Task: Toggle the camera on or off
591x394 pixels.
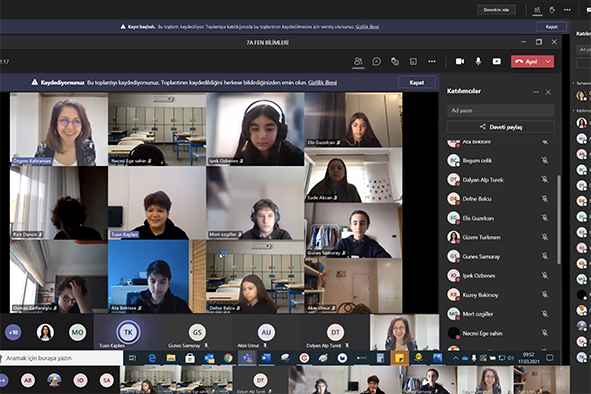Action: pos(460,61)
